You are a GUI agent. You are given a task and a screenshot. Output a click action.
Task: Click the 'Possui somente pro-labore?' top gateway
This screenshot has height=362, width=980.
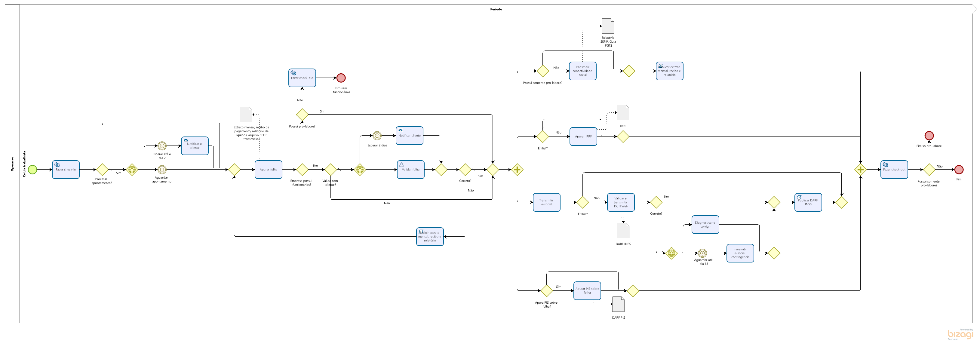click(x=542, y=71)
